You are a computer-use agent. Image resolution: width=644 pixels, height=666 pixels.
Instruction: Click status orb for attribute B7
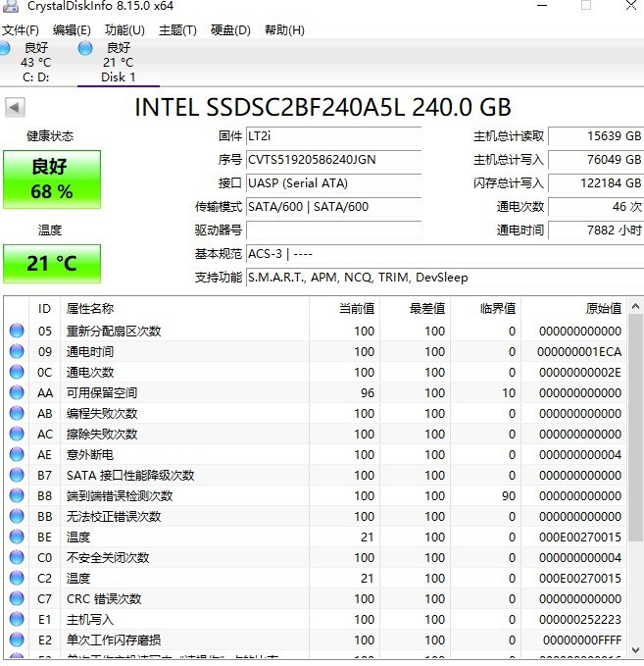tap(17, 476)
